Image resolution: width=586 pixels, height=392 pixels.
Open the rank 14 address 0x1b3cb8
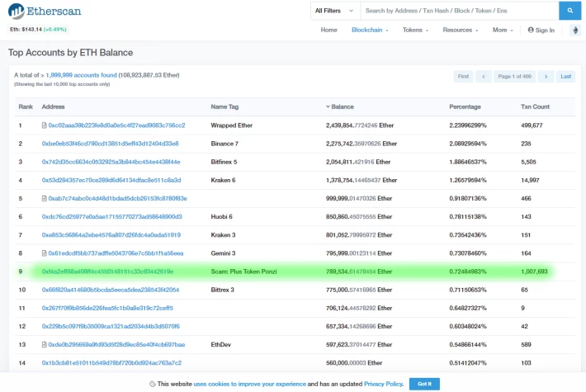tap(111, 363)
